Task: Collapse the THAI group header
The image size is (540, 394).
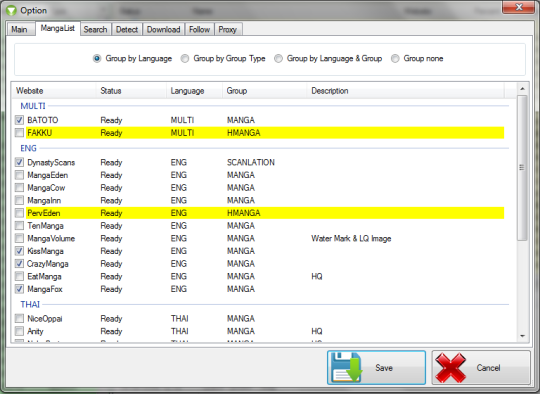Action: pos(30,304)
